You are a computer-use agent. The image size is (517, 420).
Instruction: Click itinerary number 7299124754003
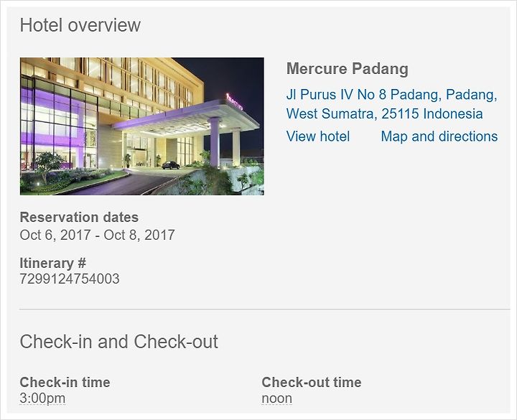(x=70, y=279)
